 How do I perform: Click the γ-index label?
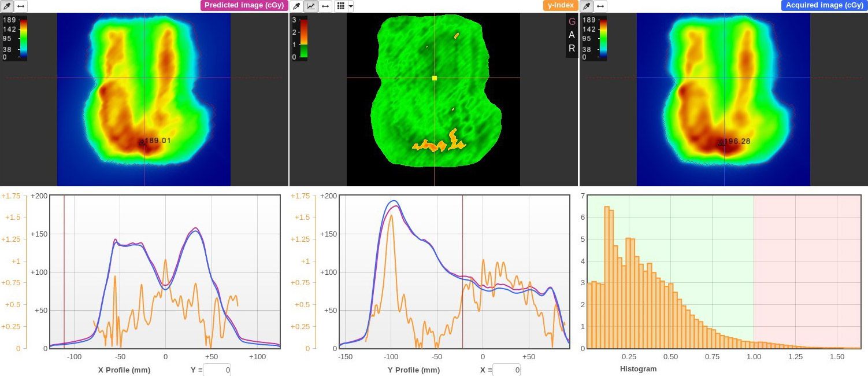tap(560, 5)
